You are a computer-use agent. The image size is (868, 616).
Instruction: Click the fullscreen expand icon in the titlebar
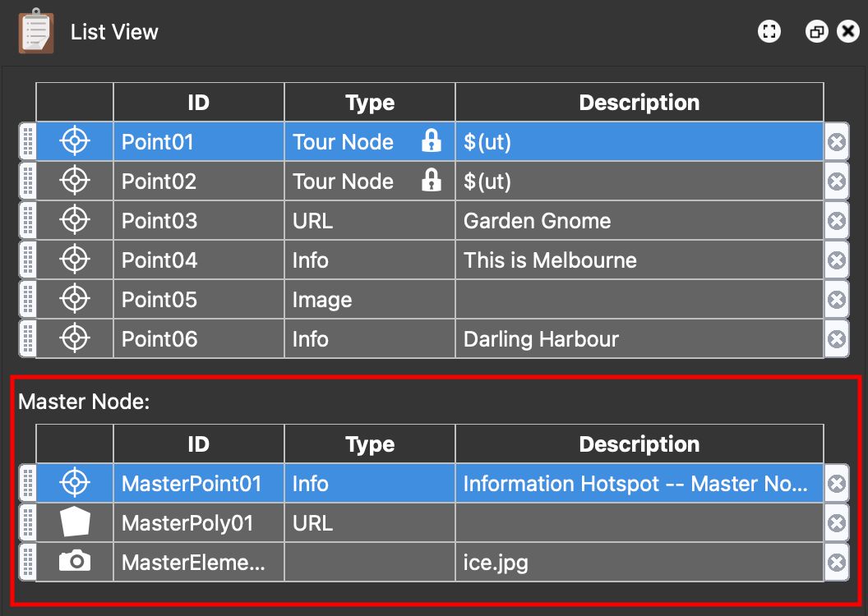[x=769, y=31]
